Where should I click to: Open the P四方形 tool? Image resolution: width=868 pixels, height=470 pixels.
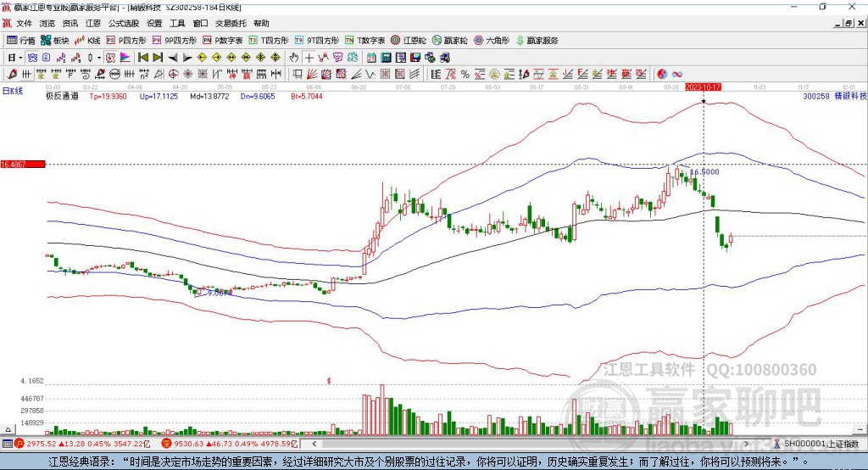point(126,41)
